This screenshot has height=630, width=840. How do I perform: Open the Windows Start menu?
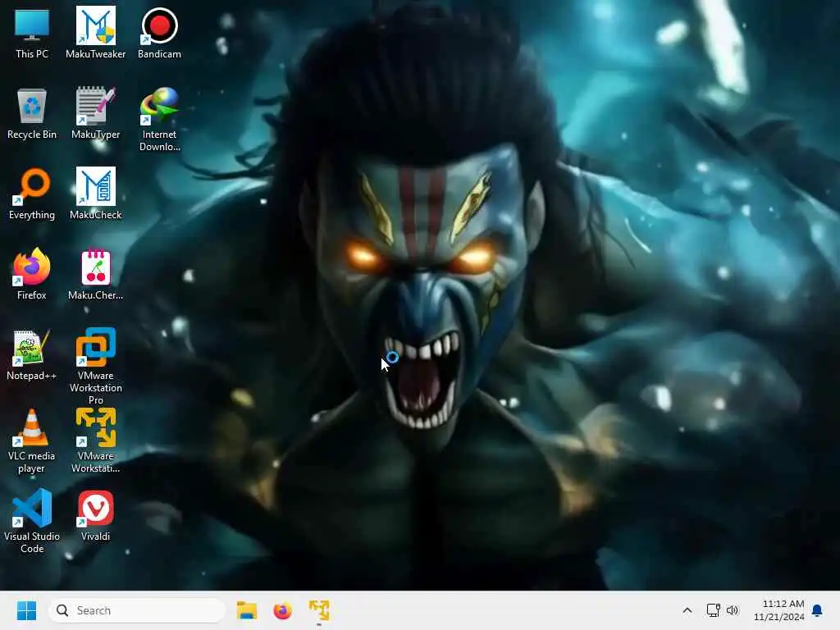click(26, 610)
